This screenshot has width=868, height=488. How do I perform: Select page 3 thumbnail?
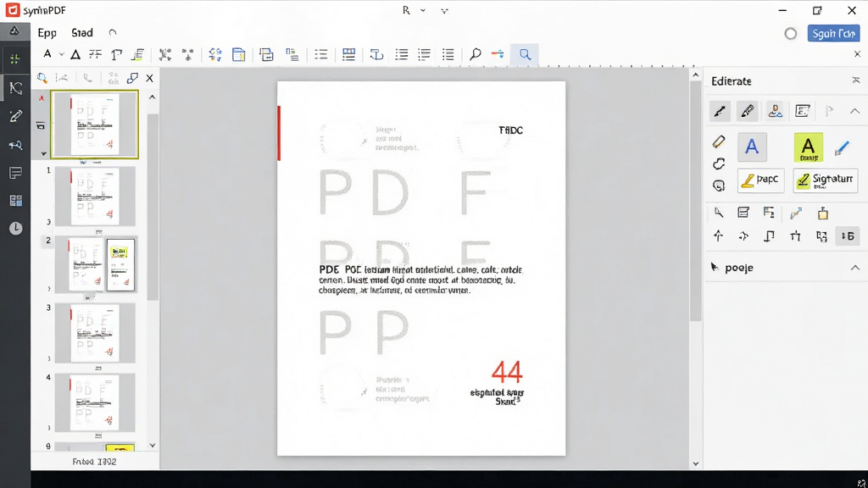coord(95,333)
